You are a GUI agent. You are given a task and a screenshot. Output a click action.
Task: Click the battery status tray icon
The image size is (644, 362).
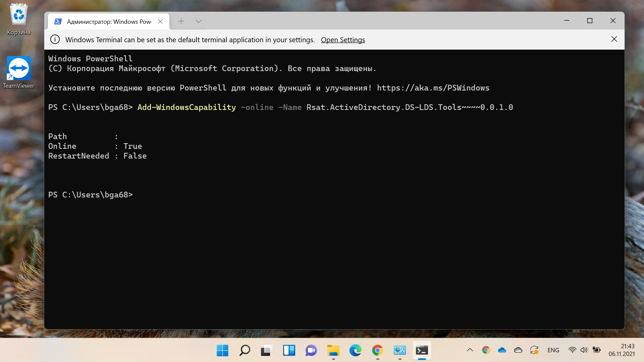[596, 350]
